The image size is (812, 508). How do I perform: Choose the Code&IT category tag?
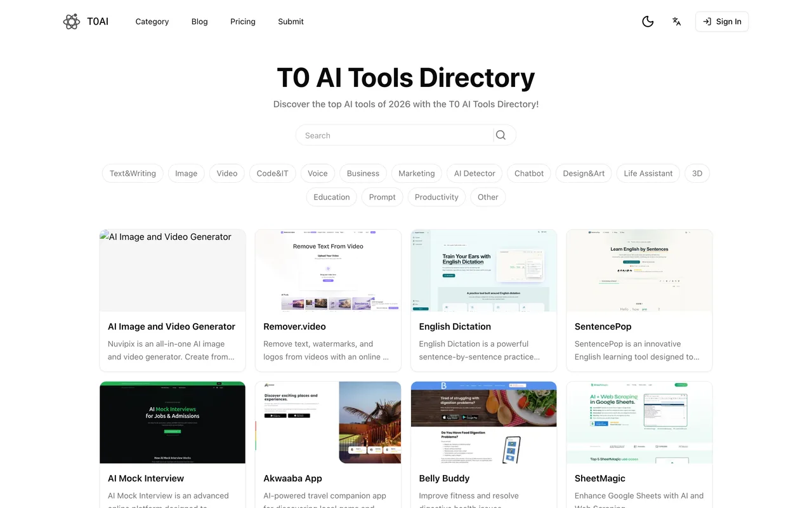click(273, 173)
